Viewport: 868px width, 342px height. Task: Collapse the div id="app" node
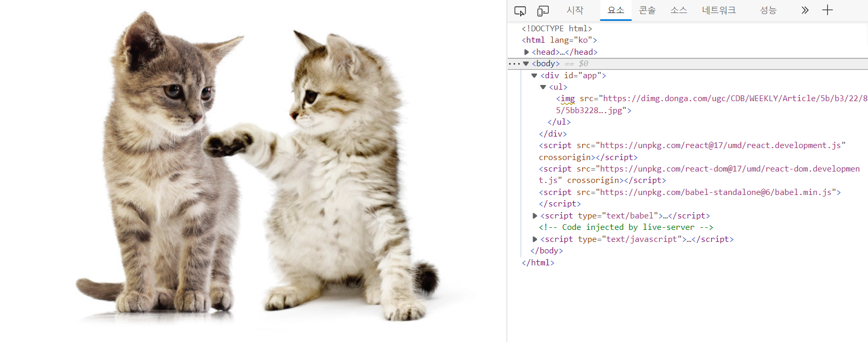pos(534,76)
